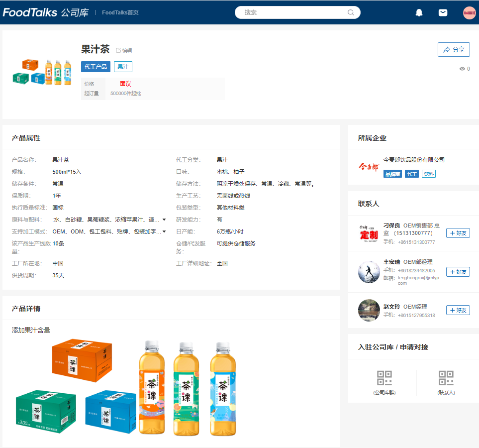Click the FoodTalks 公司库 logo

point(46,12)
